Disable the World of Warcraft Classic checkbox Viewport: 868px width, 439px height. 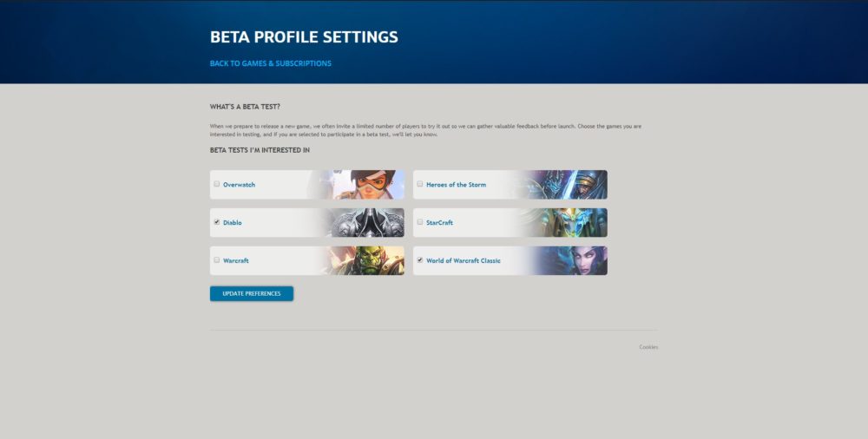(x=420, y=259)
